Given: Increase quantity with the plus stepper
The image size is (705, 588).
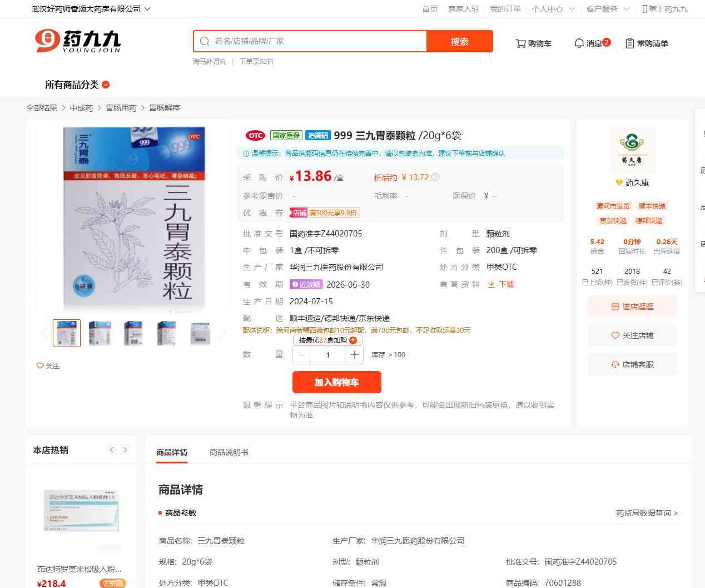Looking at the screenshot, I should pos(354,355).
